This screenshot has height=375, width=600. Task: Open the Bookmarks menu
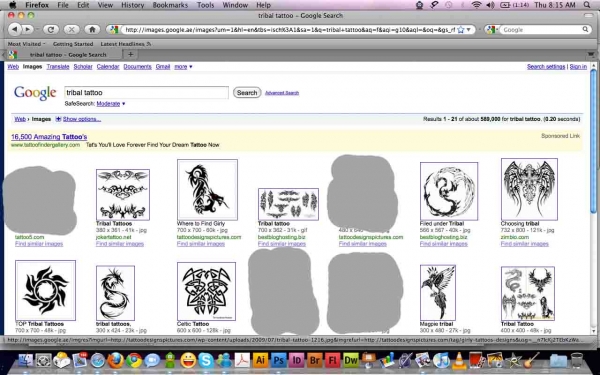(x=170, y=5)
